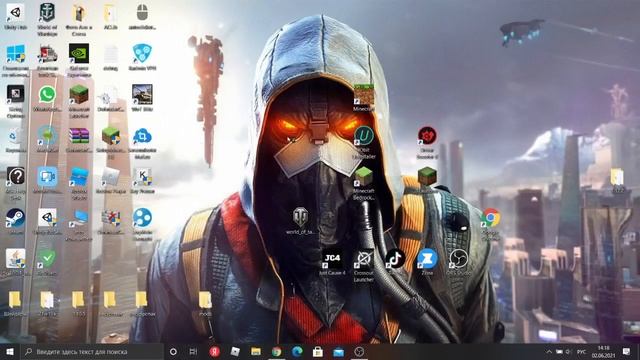This screenshot has height=360, width=640.
Task: Open the volume control in tray
Action: pos(568,351)
